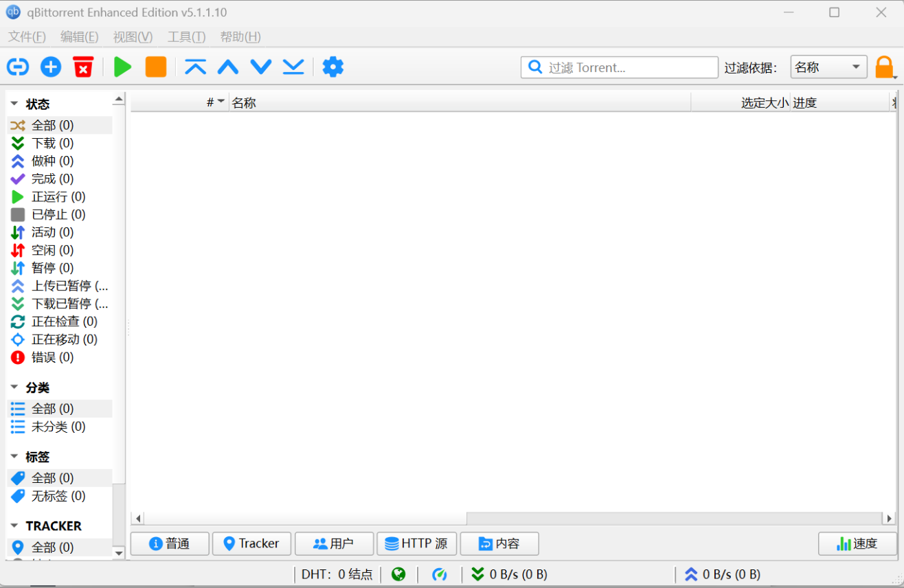Move torrent to top of queue
Viewport: 904px width, 588px height.
(196, 67)
